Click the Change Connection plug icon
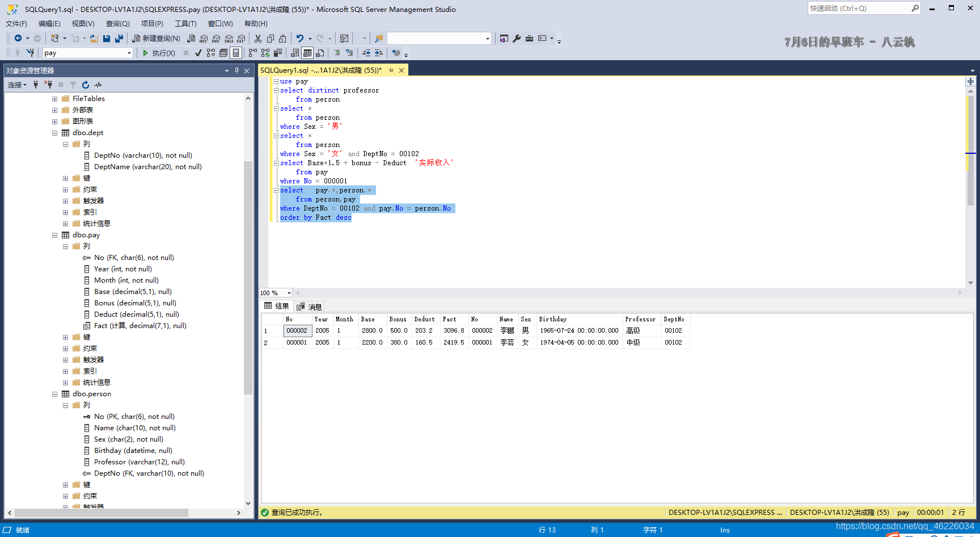980x537 pixels. pos(31,53)
